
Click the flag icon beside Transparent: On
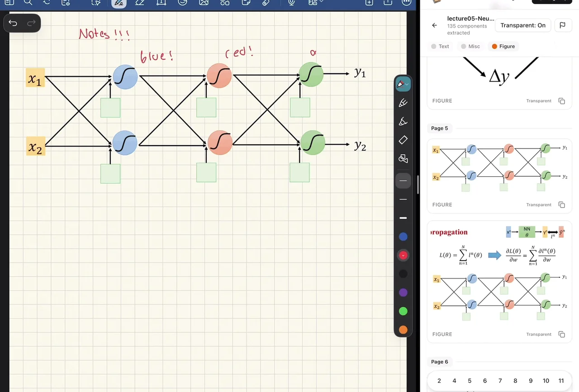tap(562, 25)
